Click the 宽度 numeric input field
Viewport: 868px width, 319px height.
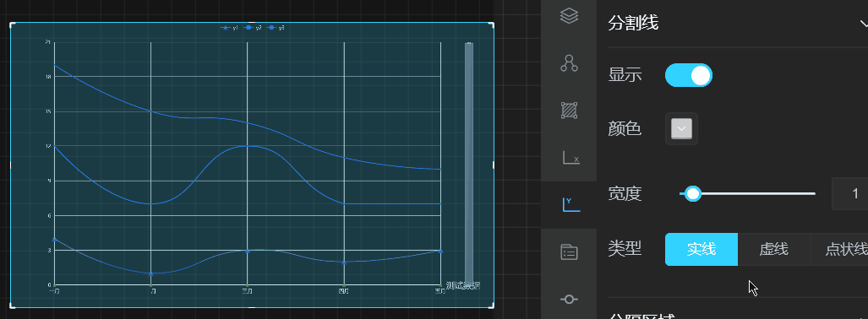pyautogui.click(x=849, y=193)
